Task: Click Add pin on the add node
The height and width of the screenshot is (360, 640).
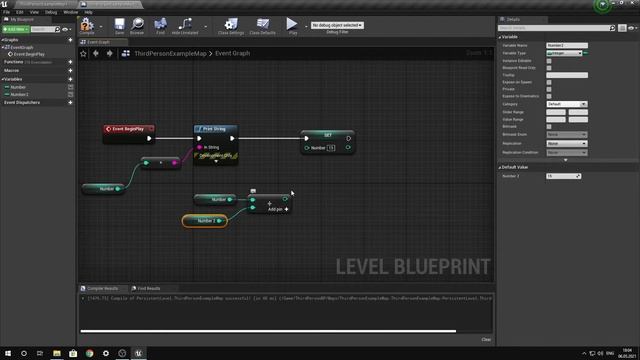Action: 278,209
